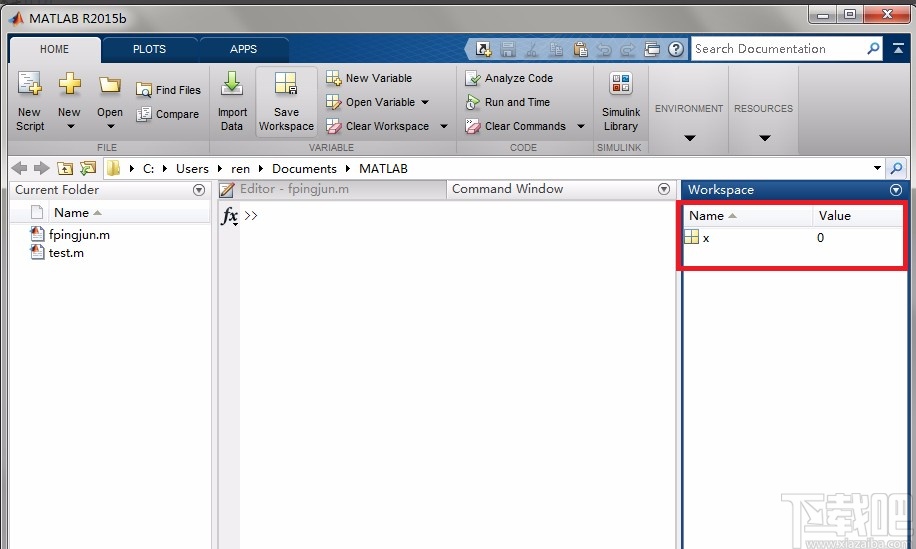916x549 pixels.
Task: Click the yellow plus New icon
Action: [x=70, y=84]
